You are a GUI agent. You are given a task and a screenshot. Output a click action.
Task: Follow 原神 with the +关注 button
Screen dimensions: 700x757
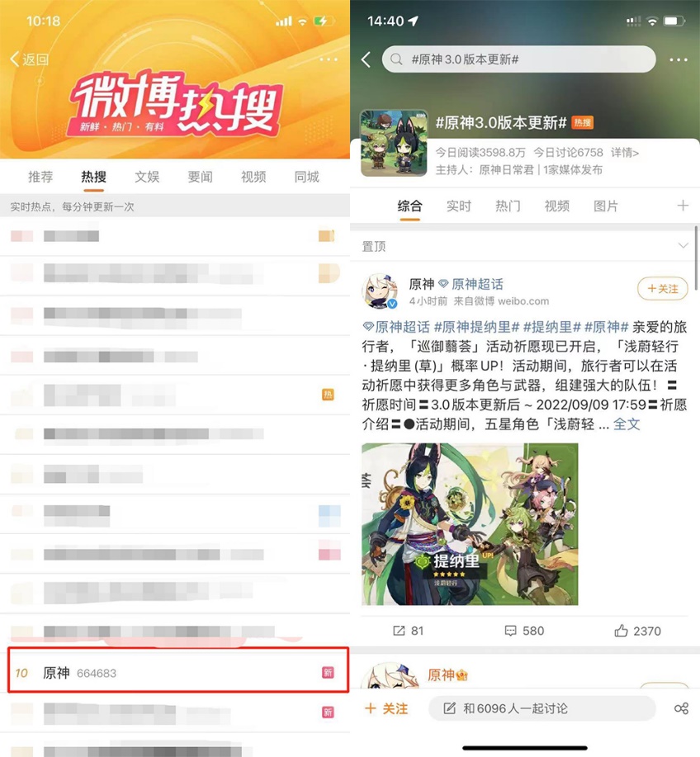coord(663,289)
